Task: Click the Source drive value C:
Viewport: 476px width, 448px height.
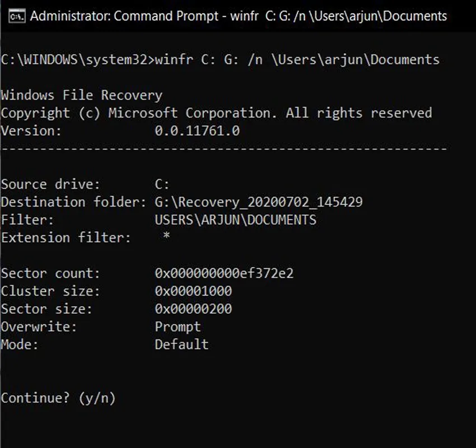Action: click(162, 184)
